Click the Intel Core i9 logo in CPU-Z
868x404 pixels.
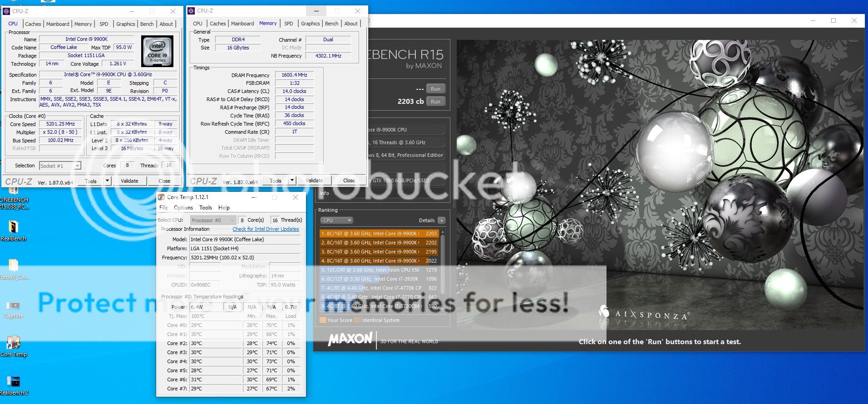tap(158, 51)
